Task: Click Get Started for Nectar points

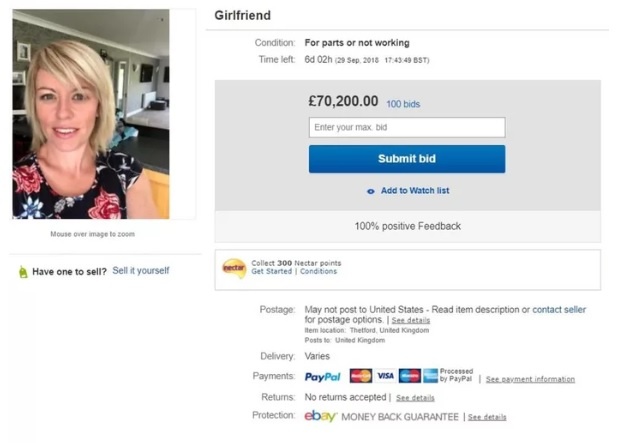Action: tap(271, 272)
